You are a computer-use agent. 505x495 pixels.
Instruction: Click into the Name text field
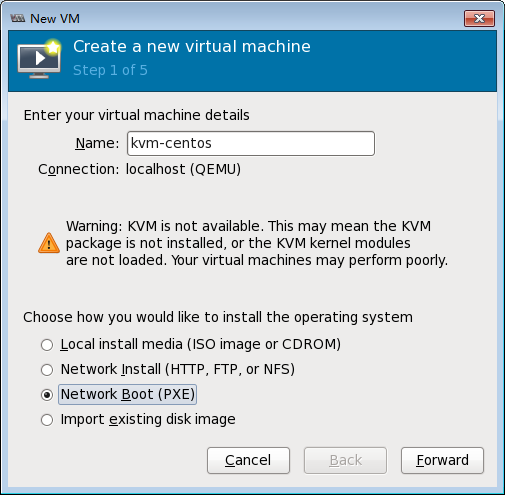pyautogui.click(x=251, y=143)
